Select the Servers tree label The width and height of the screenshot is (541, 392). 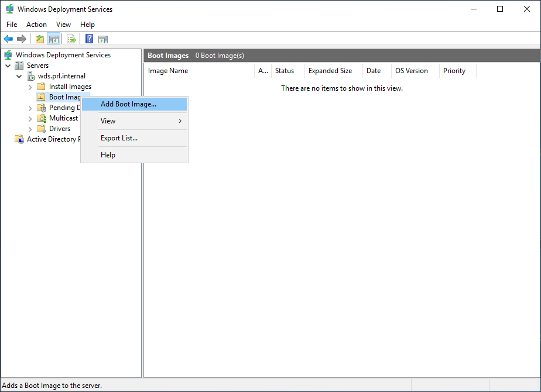click(x=37, y=66)
